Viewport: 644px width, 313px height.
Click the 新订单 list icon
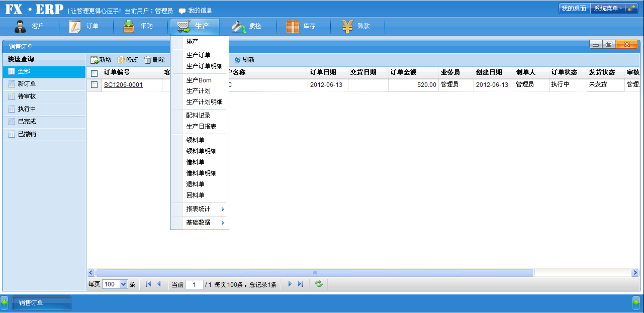(x=12, y=84)
